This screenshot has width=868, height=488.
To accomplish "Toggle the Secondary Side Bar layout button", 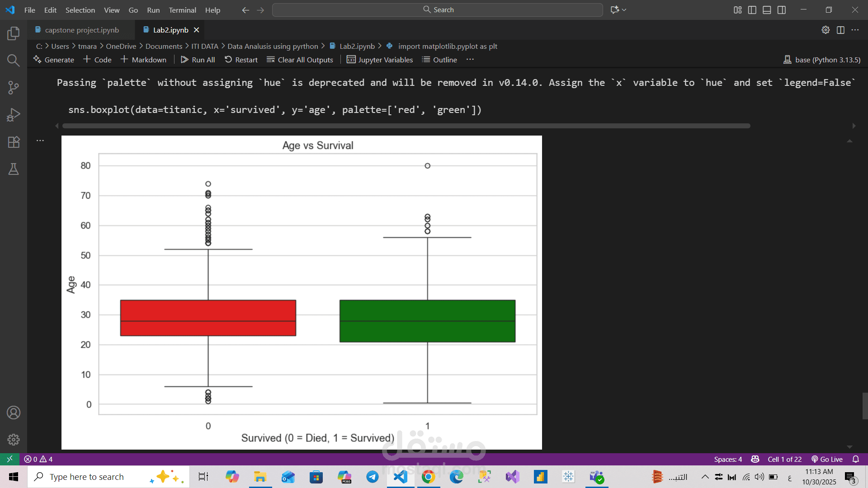I will [782, 10].
